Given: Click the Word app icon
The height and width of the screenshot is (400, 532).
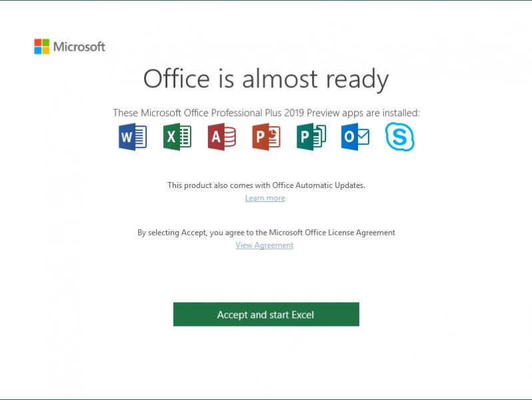Looking at the screenshot, I should tap(133, 137).
